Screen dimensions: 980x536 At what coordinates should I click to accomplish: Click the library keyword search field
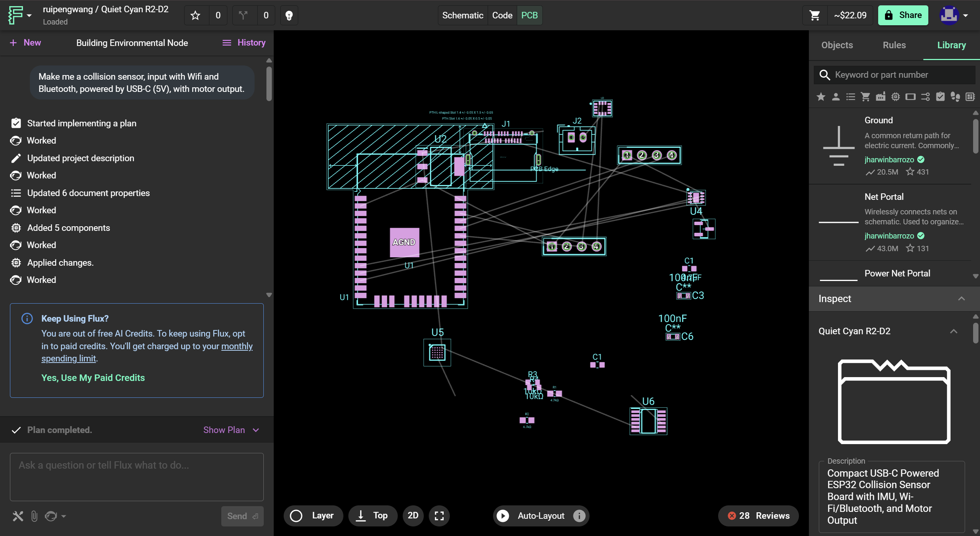(x=900, y=75)
